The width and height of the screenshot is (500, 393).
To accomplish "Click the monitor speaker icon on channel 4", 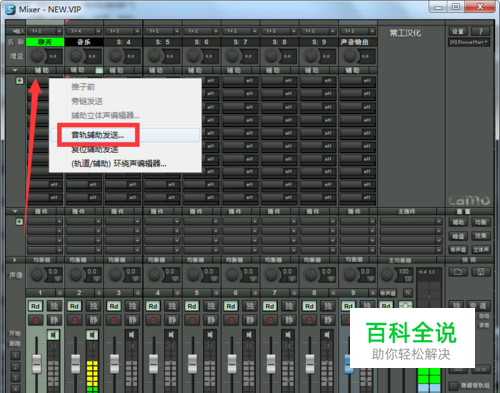I will coord(171,335).
